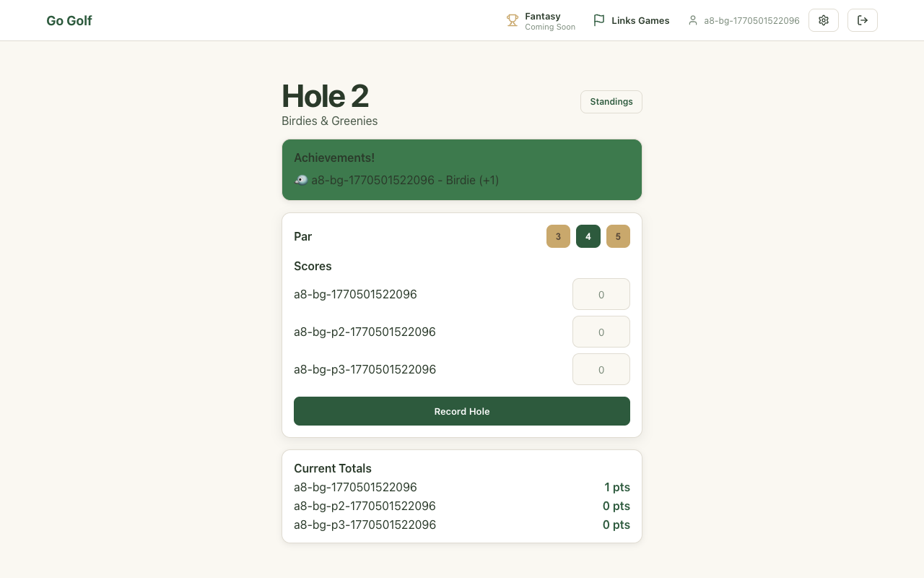924x578 pixels.
Task: Go to Go Golf home logo
Action: pyautogui.click(x=69, y=21)
